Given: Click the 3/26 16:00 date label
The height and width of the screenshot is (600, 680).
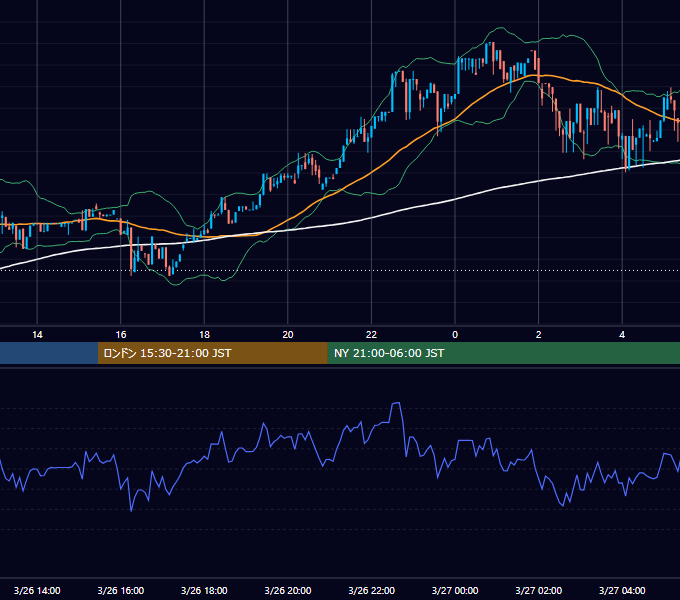Looking at the screenshot, I should click(121, 590).
